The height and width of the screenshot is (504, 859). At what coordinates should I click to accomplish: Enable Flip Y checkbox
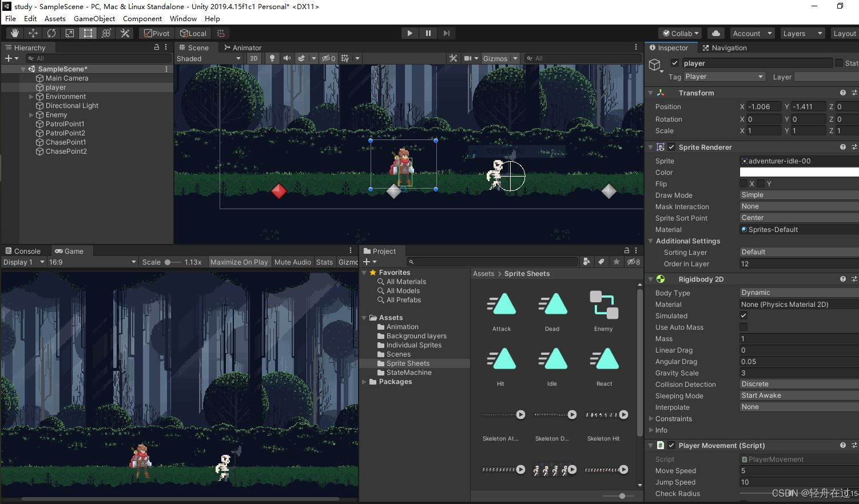click(761, 183)
